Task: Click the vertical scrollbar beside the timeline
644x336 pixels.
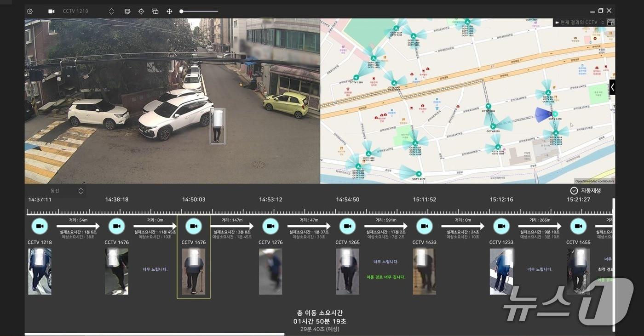Action: point(613,264)
